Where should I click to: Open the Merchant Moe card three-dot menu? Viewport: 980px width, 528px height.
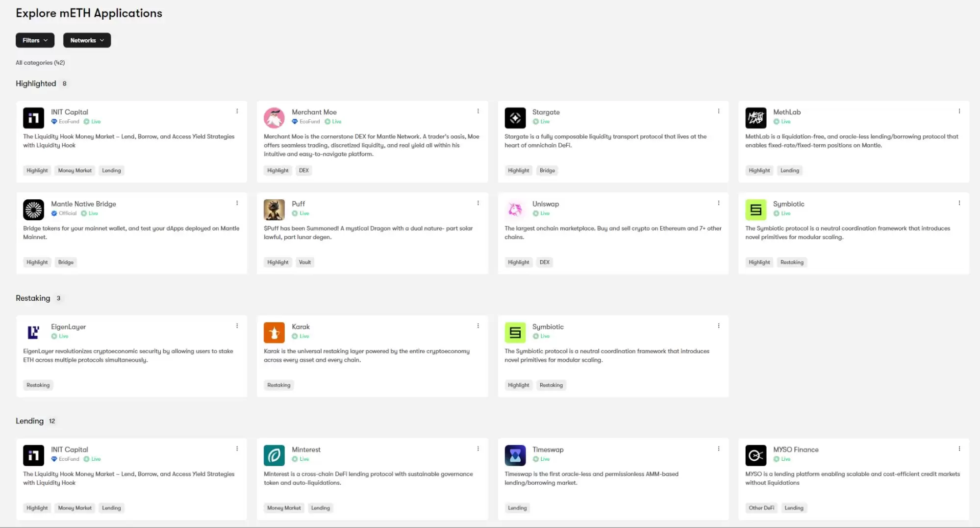478,111
